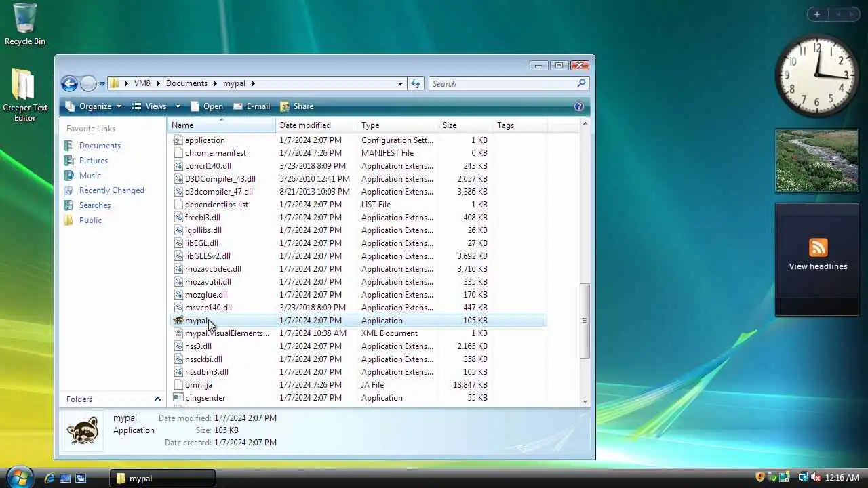Select the pingsender application file icon

click(x=178, y=398)
